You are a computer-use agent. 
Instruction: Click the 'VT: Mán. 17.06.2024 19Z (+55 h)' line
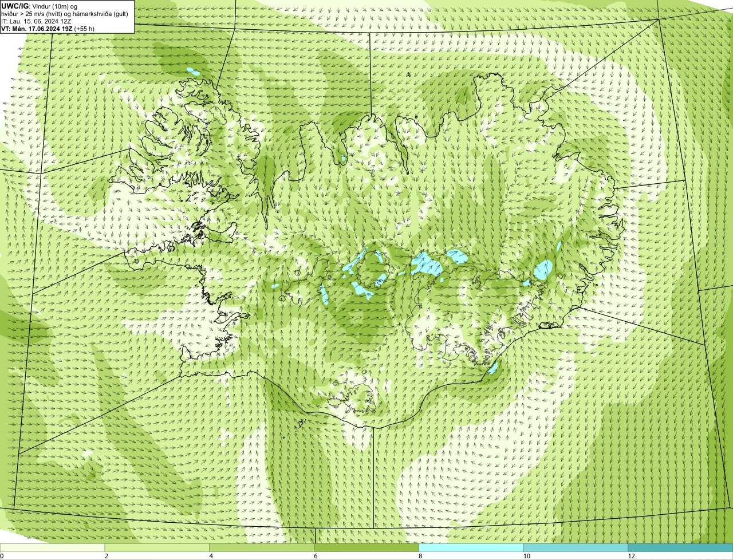[48, 29]
